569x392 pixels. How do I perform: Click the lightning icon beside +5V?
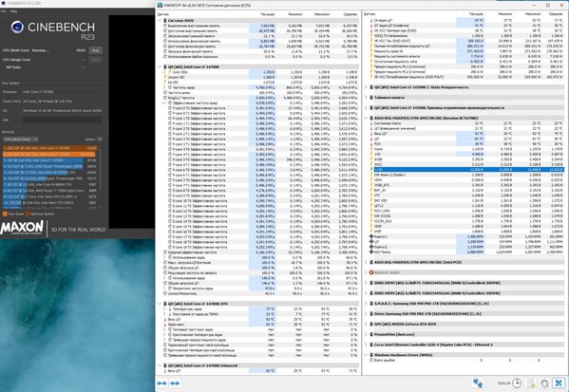371,154
